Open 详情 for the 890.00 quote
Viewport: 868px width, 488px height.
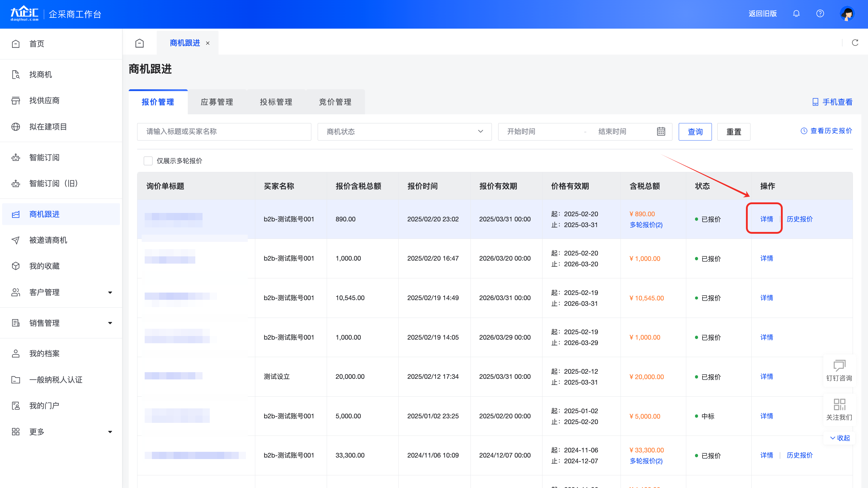[x=766, y=219]
